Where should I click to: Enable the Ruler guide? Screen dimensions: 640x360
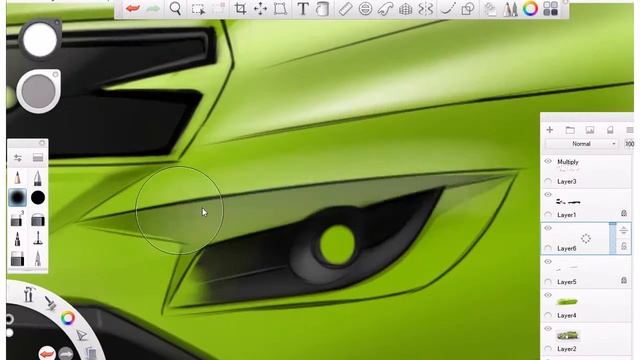345,9
